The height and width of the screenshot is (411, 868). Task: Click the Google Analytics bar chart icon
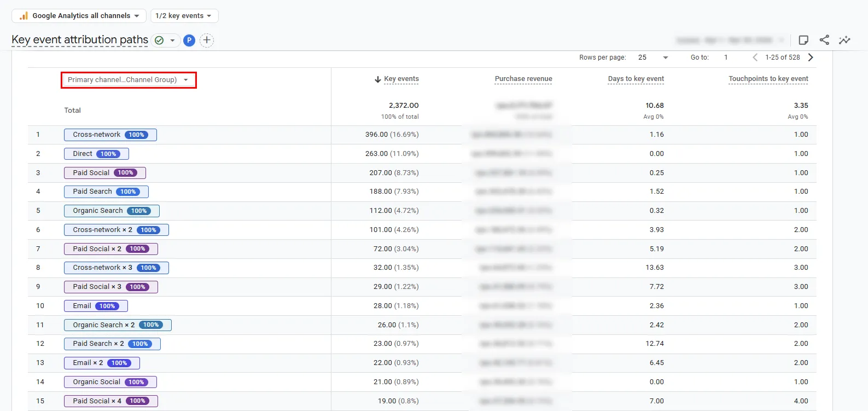click(24, 16)
